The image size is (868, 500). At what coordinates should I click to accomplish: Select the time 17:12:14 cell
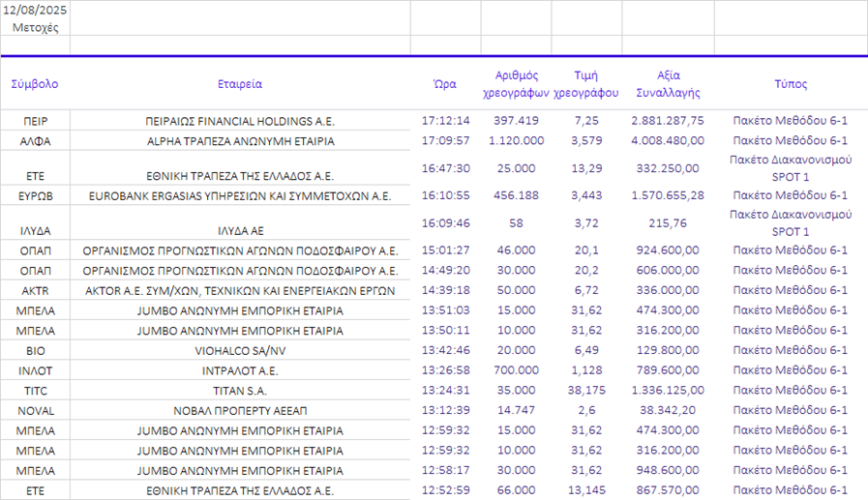point(446,121)
